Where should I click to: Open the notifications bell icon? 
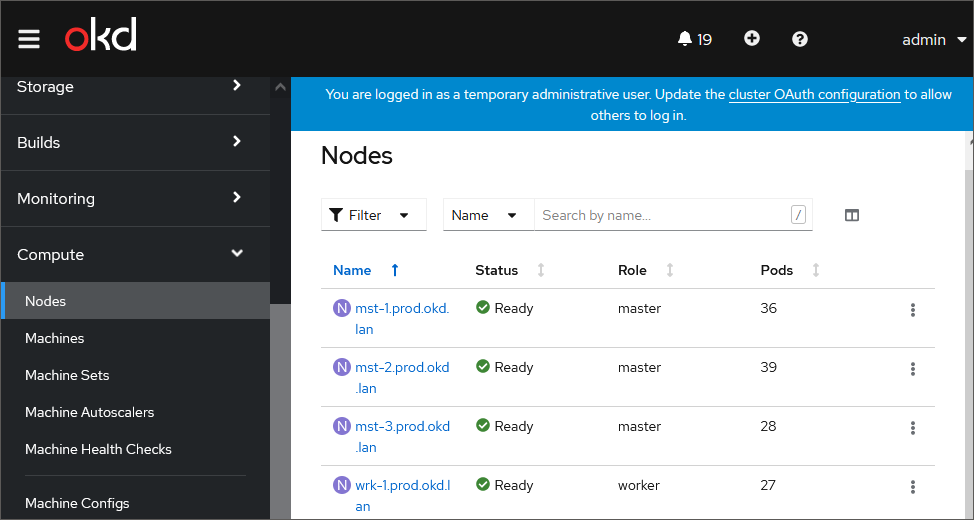(685, 39)
